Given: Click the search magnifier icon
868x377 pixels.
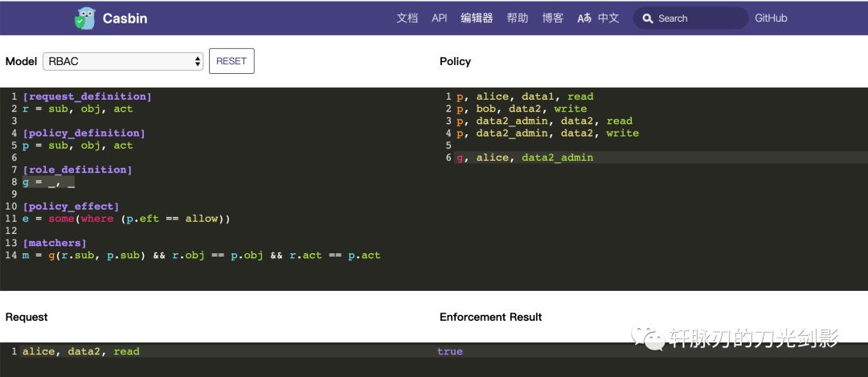Looking at the screenshot, I should 648,18.
